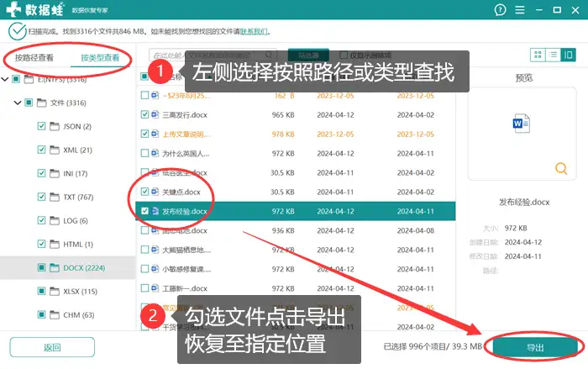The height and width of the screenshot is (369, 588).
Task: Click the LOG (6) folder icon
Action: click(55, 221)
